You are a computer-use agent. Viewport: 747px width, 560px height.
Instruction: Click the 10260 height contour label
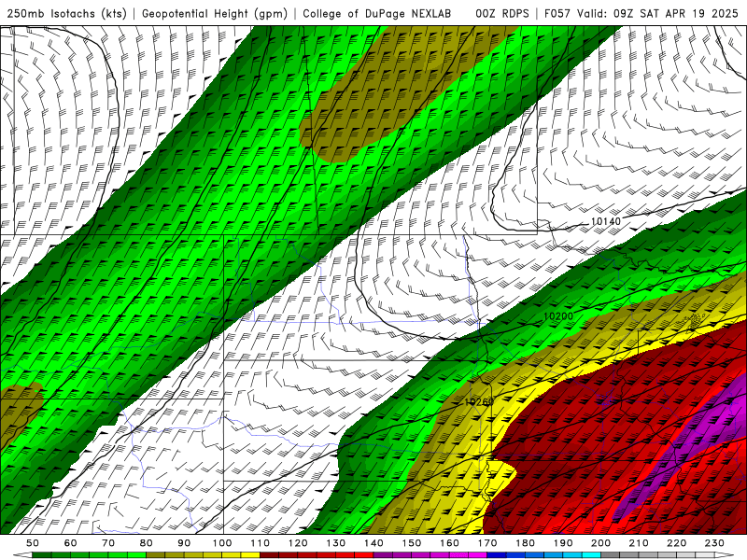click(479, 402)
